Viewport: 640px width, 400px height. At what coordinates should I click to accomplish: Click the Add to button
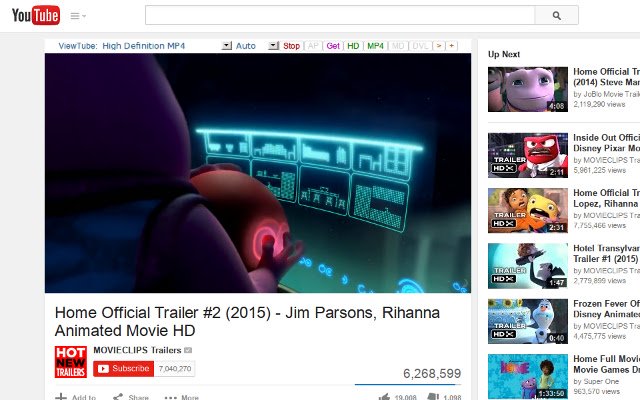76,397
